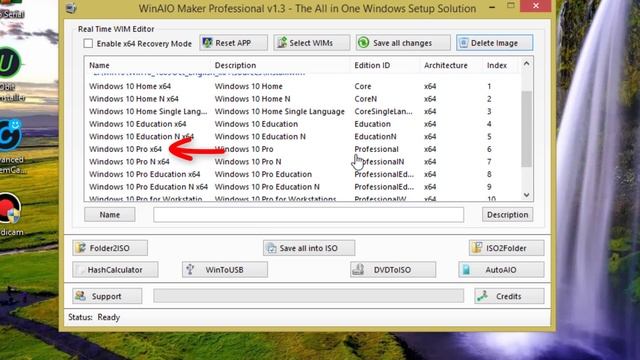This screenshot has width=640, height=360.
Task: Open the ISO2Folder tool
Action: (507, 248)
